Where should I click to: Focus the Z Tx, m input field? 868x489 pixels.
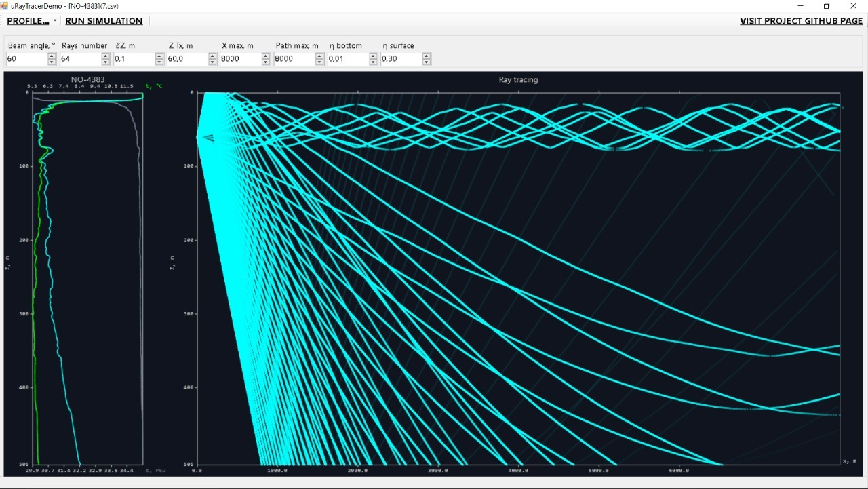point(186,59)
